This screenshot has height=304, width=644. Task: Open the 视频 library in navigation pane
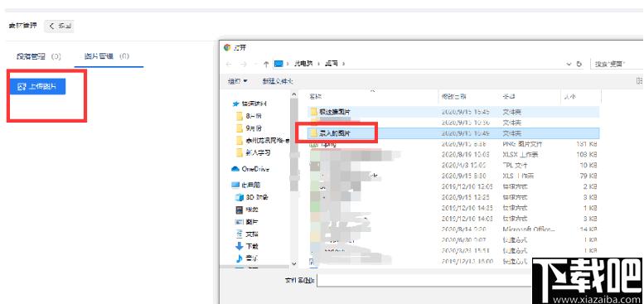[x=247, y=210]
